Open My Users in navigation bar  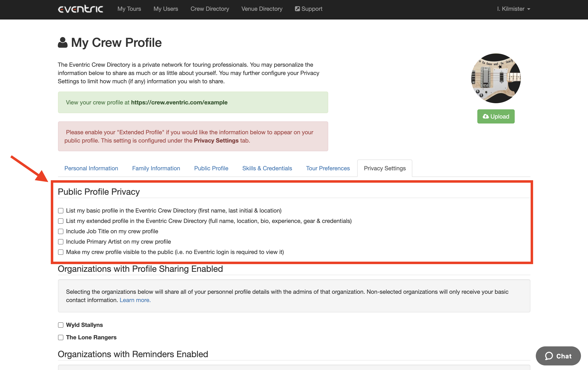166,9
